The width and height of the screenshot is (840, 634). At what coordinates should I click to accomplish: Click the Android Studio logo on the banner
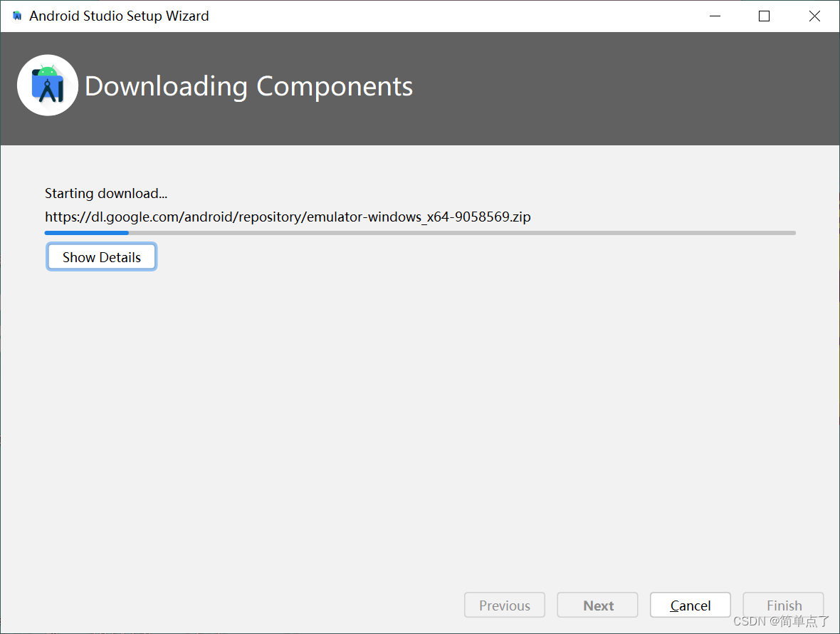coord(47,85)
